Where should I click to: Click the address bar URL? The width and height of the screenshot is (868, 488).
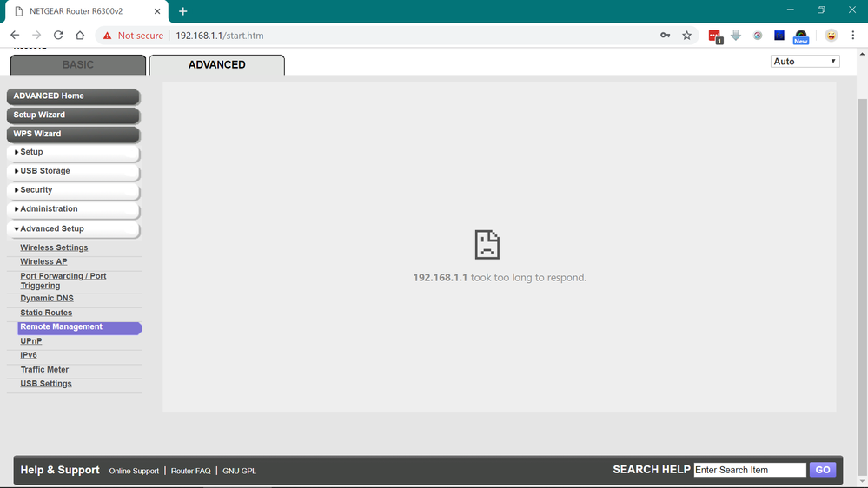click(220, 36)
